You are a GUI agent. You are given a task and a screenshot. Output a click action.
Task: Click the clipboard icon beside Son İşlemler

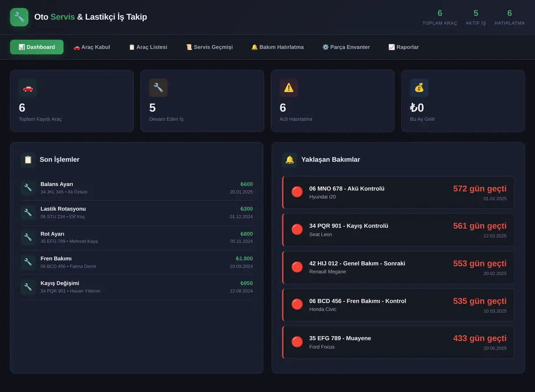click(x=28, y=160)
